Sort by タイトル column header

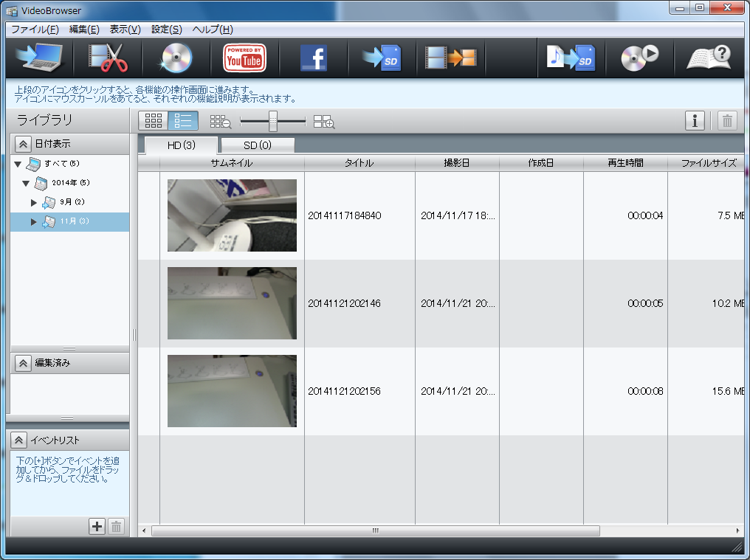pos(359,162)
